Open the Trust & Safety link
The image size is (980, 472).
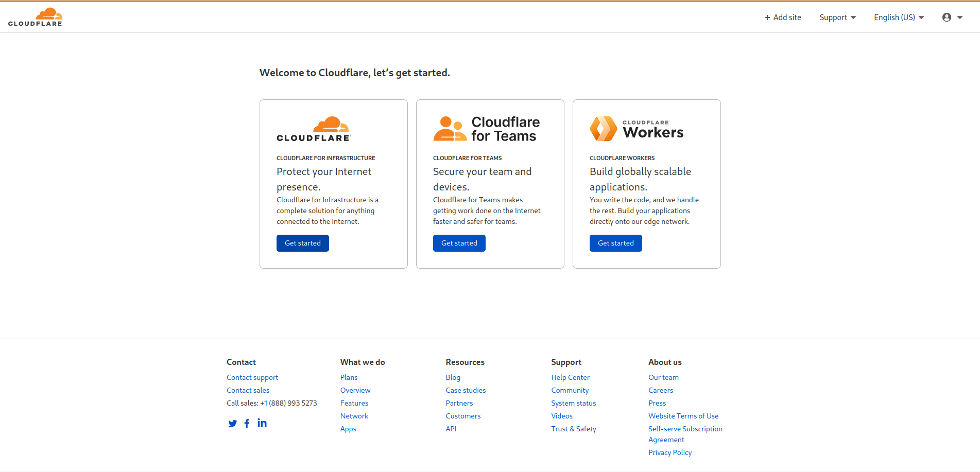574,429
